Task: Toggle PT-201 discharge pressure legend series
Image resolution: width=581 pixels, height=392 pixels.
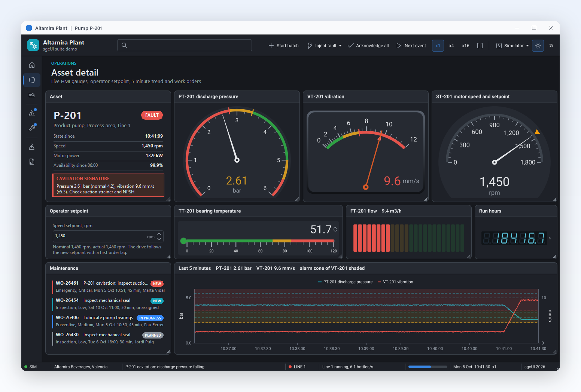Action: tap(345, 282)
